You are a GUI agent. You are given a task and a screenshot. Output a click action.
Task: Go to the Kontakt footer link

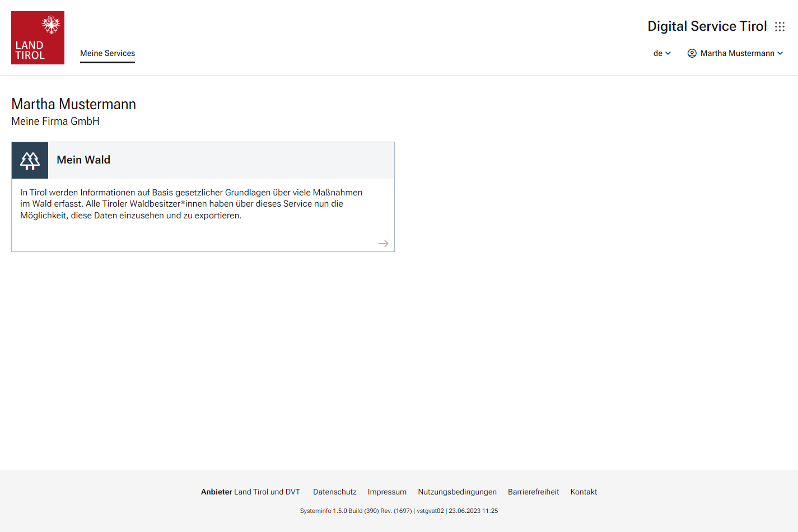tap(584, 492)
